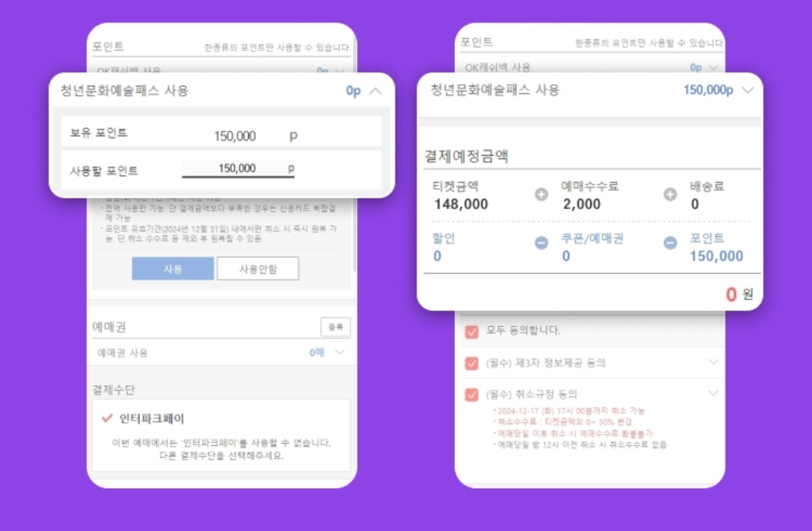Collapse the 청년문화예술패스 사용 panel

pos(374,90)
